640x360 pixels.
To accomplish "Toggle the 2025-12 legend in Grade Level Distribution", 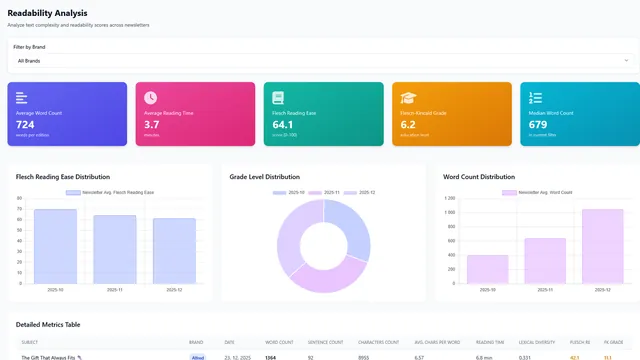I will click(x=359, y=192).
